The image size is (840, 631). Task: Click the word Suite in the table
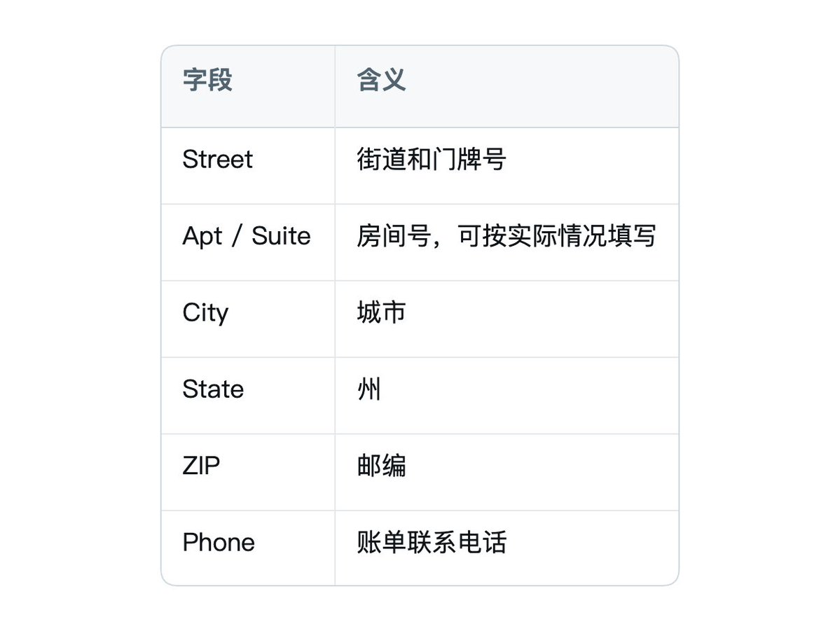pos(281,236)
